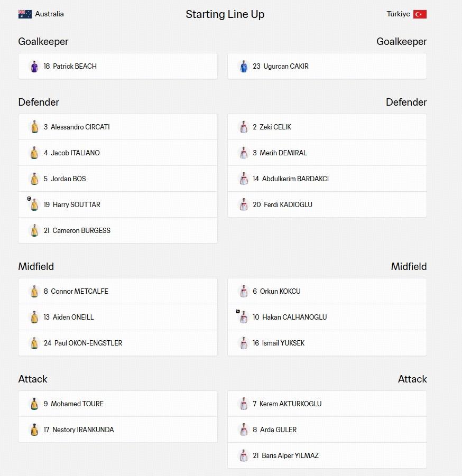Click Patrick BEACH's purple goalkeeper jersey icon

coord(34,66)
